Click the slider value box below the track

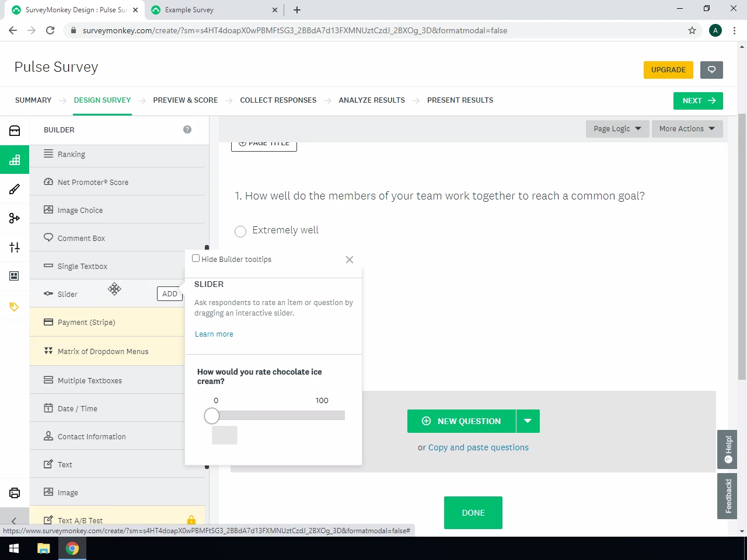[x=225, y=435]
